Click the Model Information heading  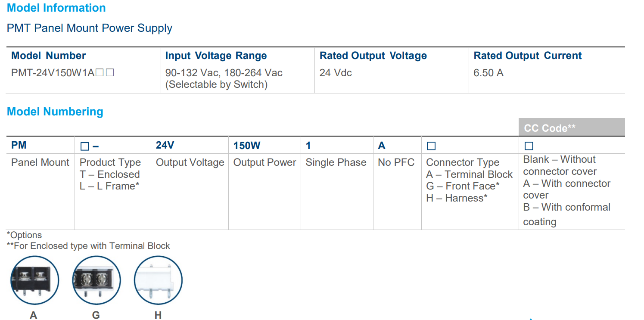click(x=56, y=8)
